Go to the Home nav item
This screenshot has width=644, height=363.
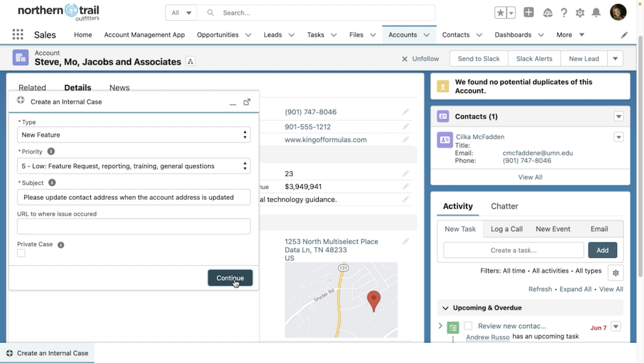tap(83, 35)
